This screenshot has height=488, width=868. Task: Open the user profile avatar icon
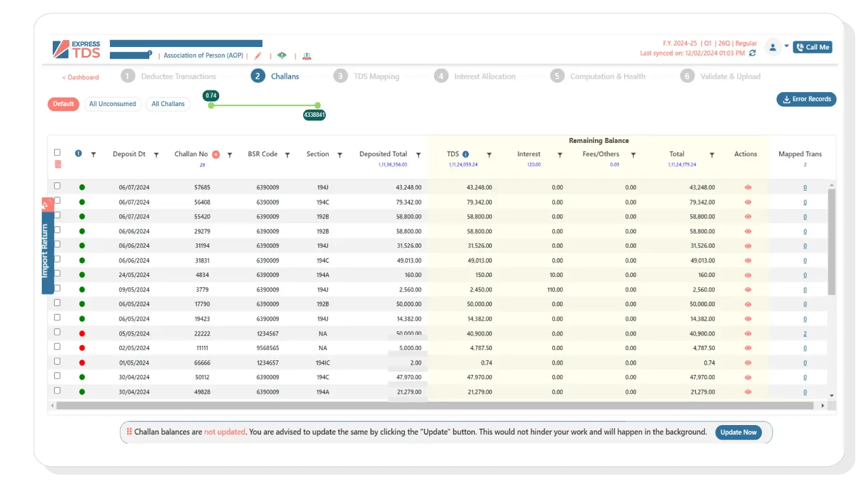pos(773,47)
